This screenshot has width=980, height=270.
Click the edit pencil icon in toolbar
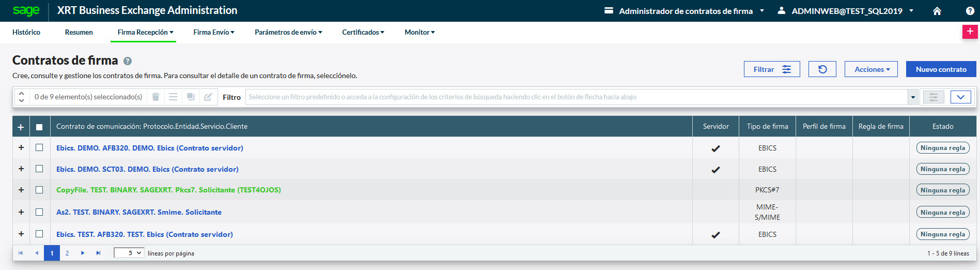point(208,97)
